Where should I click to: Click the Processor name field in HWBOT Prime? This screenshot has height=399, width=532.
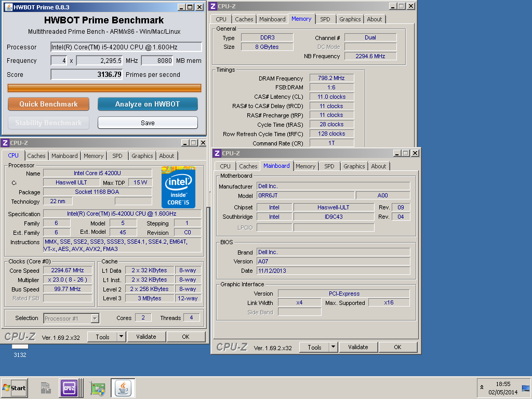(x=126, y=47)
